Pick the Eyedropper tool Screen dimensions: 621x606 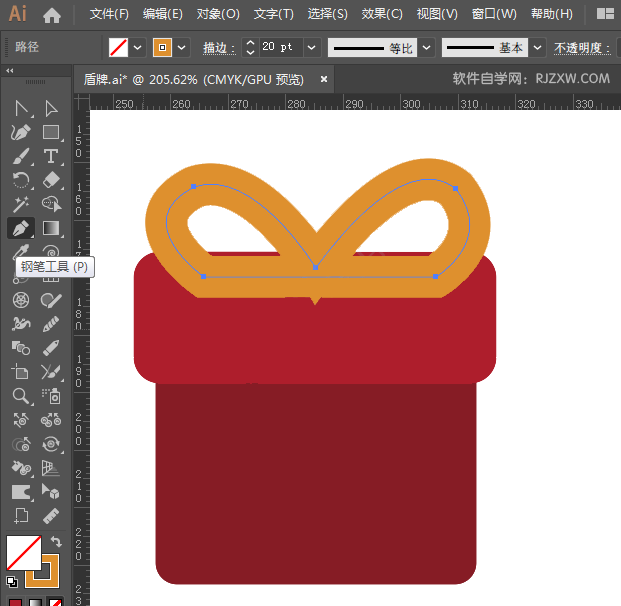(21, 250)
